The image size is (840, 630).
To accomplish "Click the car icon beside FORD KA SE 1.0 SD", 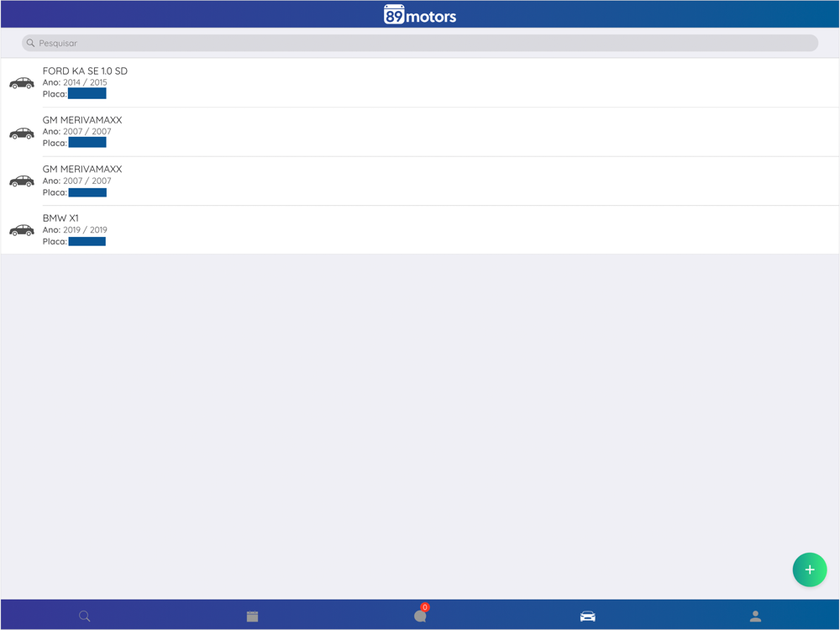I will point(22,83).
